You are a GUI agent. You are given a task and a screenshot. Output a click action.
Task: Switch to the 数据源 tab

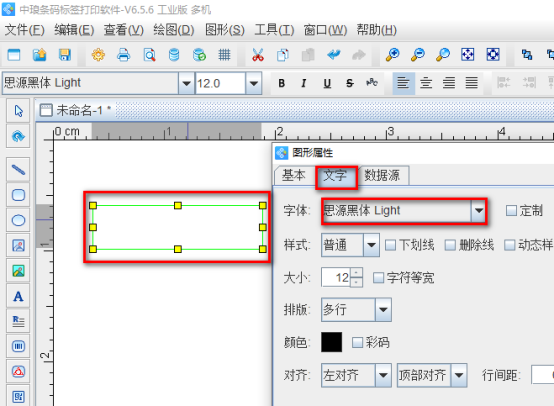pyautogui.click(x=382, y=175)
